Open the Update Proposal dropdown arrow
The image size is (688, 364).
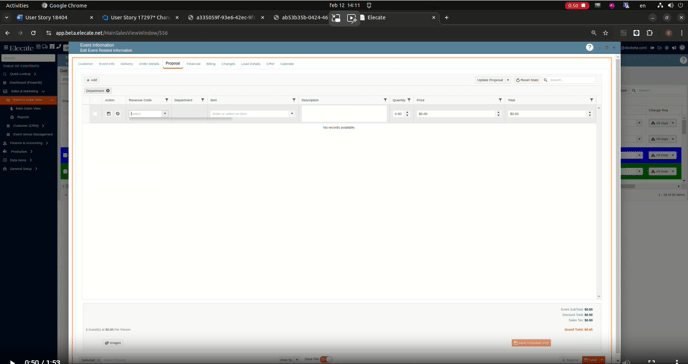point(508,80)
